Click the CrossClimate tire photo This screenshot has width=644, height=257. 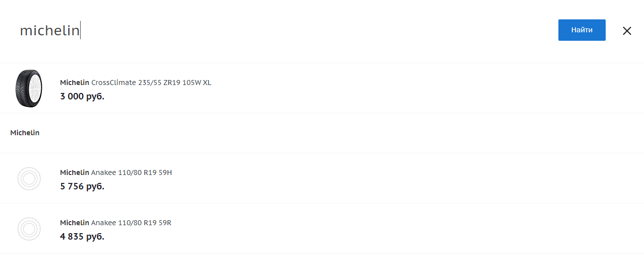[x=28, y=88]
